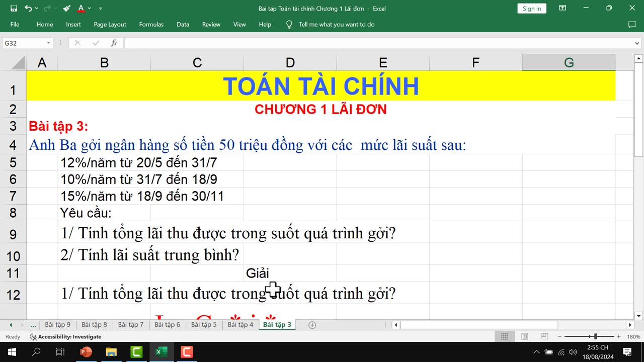644x362 pixels.
Task: Click the Sign in button
Action: [x=532, y=9]
